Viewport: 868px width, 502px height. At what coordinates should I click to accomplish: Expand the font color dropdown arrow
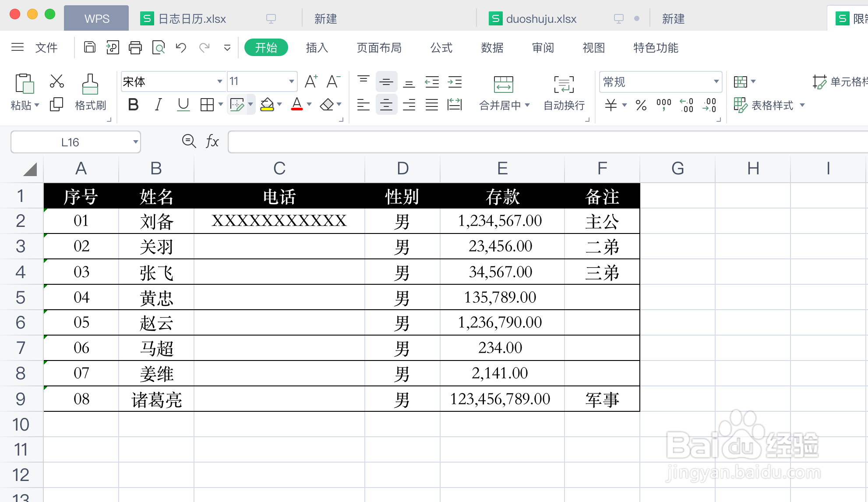click(x=309, y=104)
